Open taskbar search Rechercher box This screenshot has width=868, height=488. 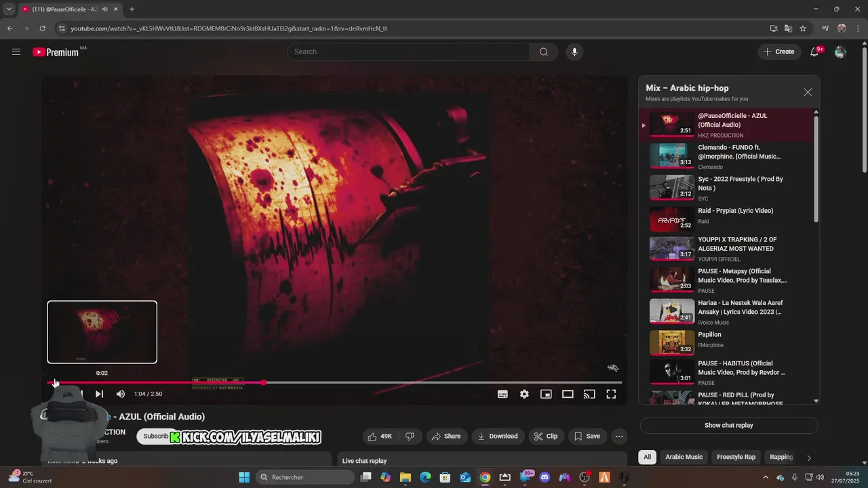[305, 477]
